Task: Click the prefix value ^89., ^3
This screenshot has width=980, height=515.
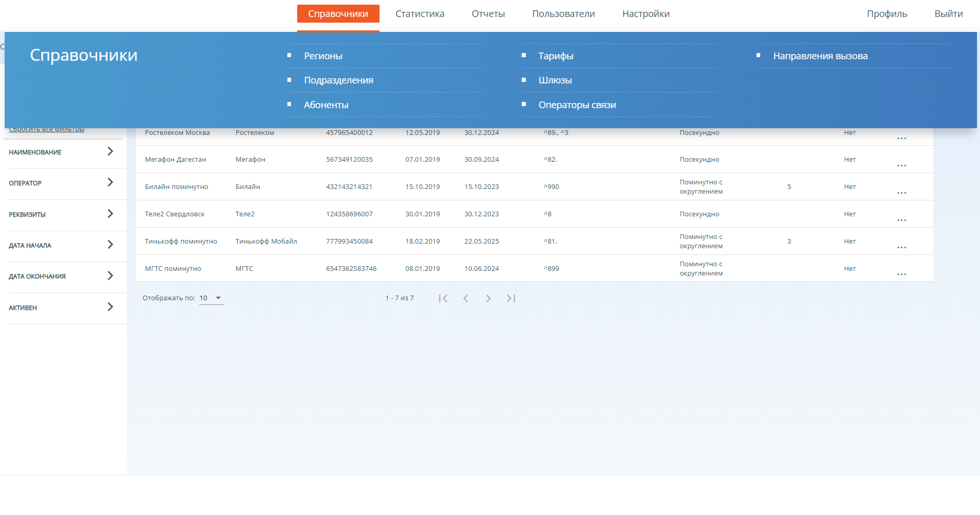Action: point(556,133)
